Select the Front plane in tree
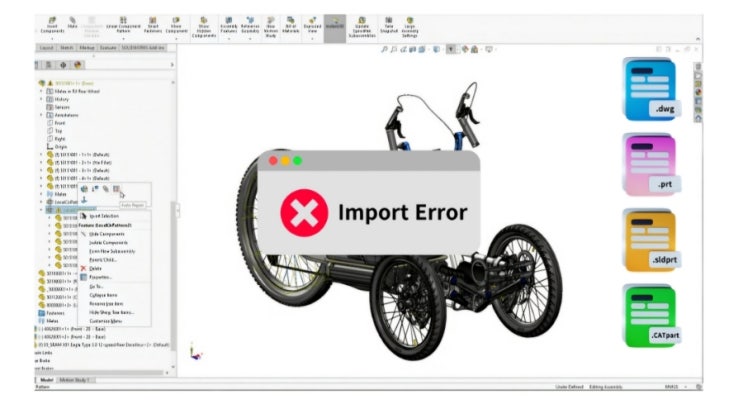 pos(60,123)
